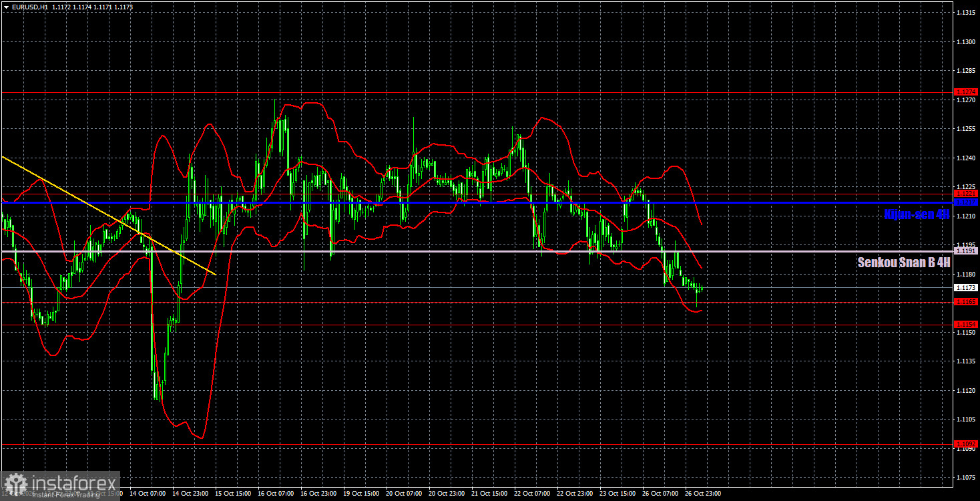Screen dimensions: 980x501
Task: Click the 1.1135 price axis label
Action: (x=966, y=361)
